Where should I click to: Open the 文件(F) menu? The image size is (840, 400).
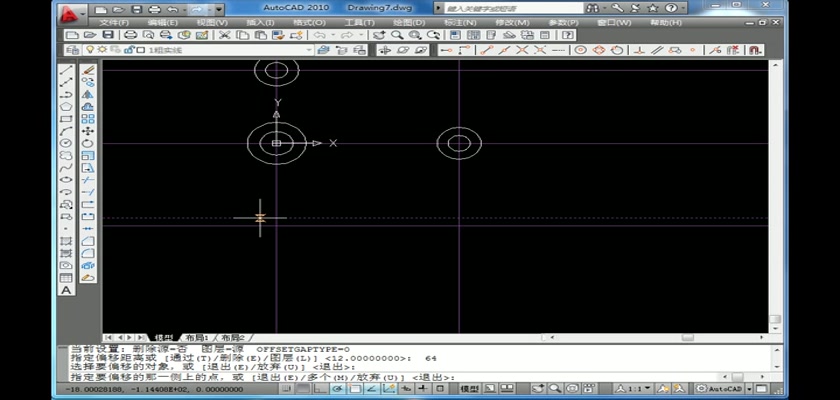(x=115, y=21)
